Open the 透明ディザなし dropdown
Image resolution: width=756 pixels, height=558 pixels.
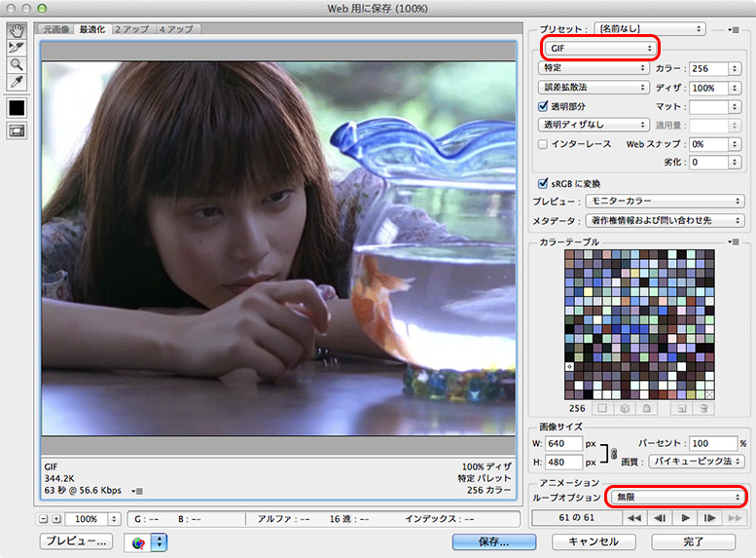(594, 125)
